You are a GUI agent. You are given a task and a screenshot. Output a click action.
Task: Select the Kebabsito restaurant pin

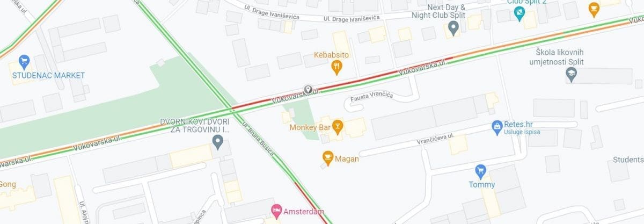336,67
